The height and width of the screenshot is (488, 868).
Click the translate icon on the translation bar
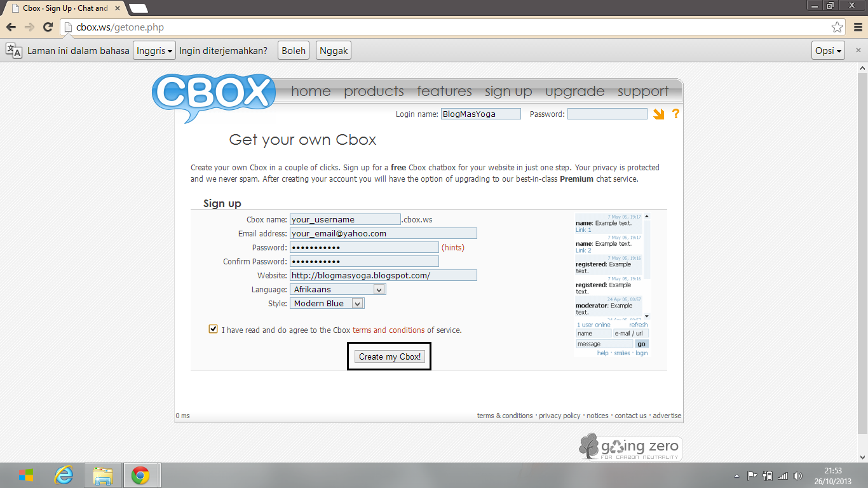[11, 50]
